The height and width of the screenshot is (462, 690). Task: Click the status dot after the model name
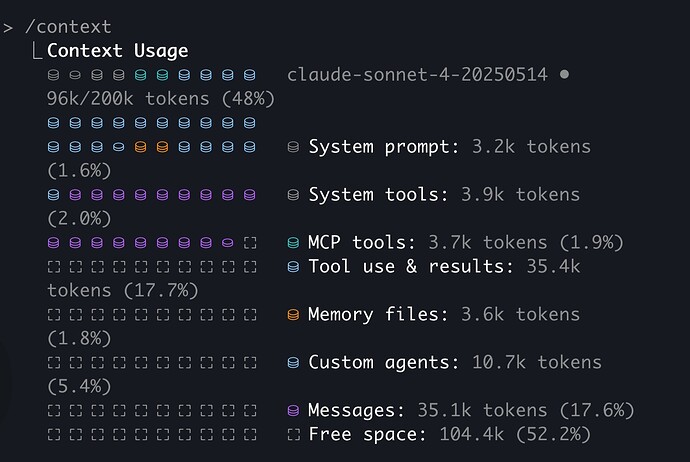565,75
